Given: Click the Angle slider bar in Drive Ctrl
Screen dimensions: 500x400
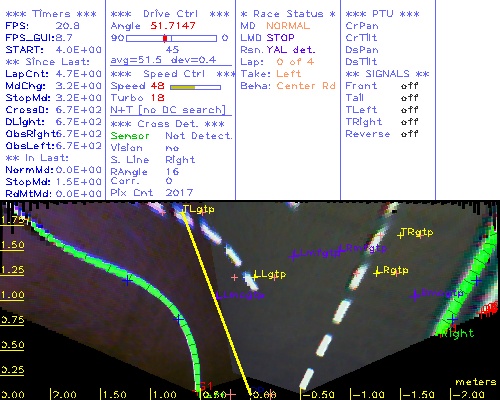Looking at the screenshot, I should tap(171, 38).
